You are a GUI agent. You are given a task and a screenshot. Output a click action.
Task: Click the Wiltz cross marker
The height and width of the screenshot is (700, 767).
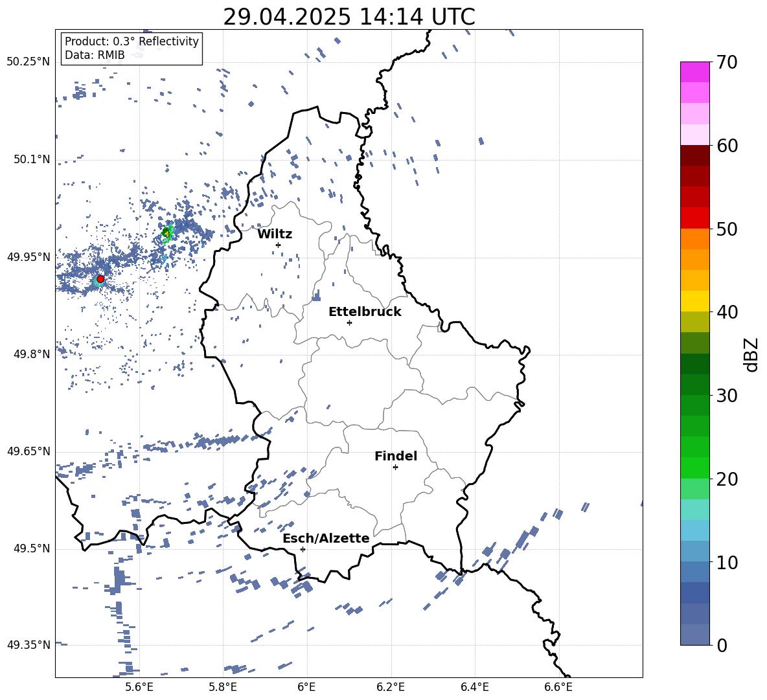click(x=279, y=245)
